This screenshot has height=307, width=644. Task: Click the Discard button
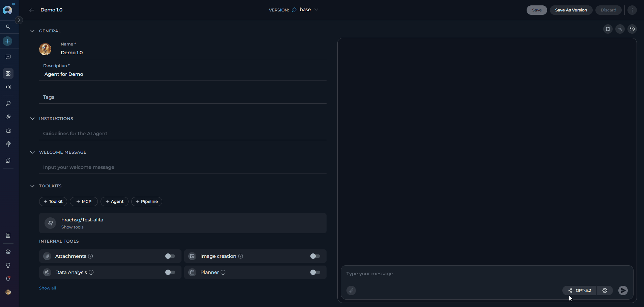click(608, 10)
